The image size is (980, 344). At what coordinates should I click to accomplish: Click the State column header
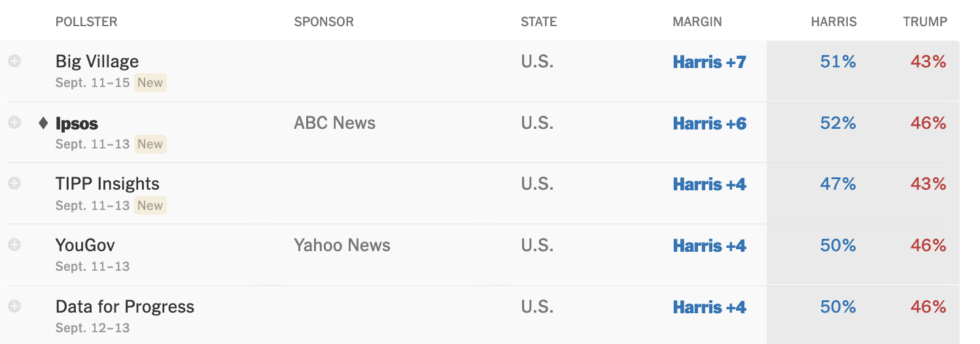tap(538, 22)
